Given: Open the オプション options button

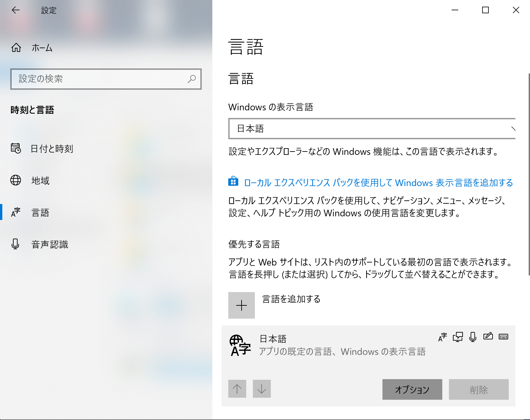Looking at the screenshot, I should coord(412,389).
